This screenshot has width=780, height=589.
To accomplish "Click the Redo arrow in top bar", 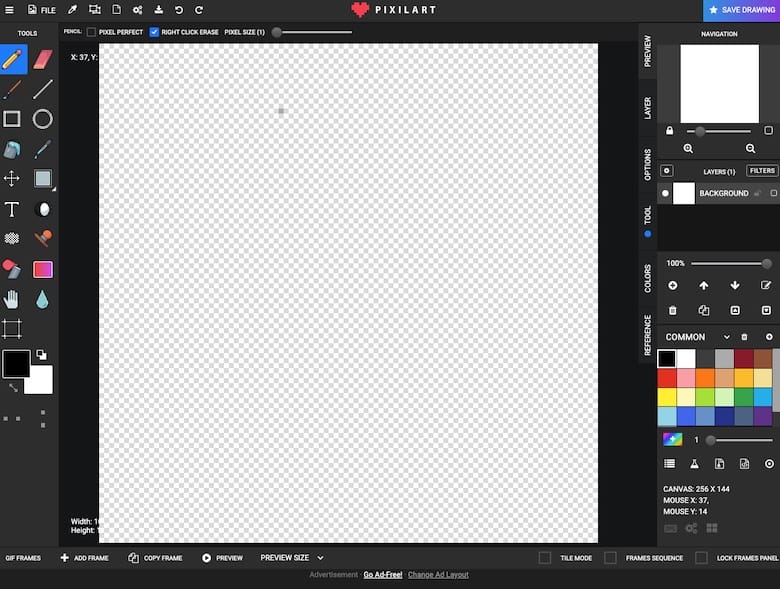I will pos(198,10).
